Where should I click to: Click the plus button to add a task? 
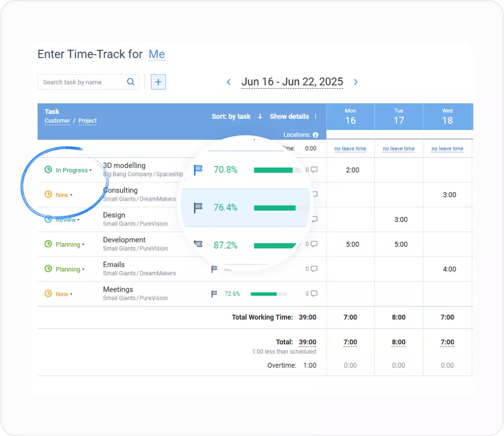[x=158, y=82]
